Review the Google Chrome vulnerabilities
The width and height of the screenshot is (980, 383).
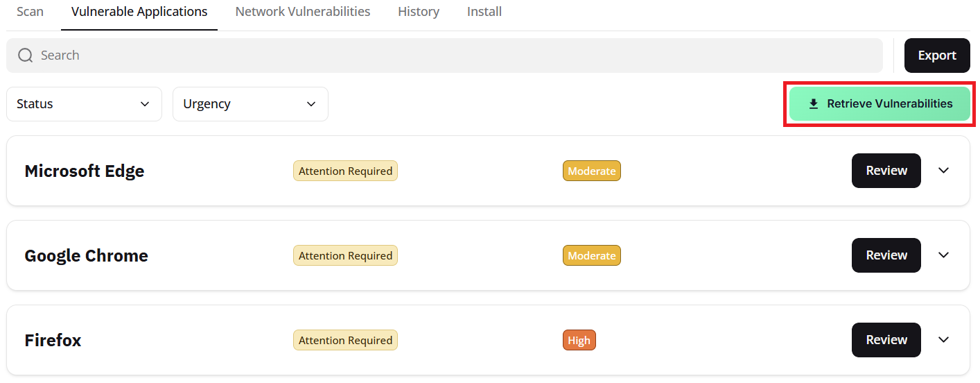point(886,255)
